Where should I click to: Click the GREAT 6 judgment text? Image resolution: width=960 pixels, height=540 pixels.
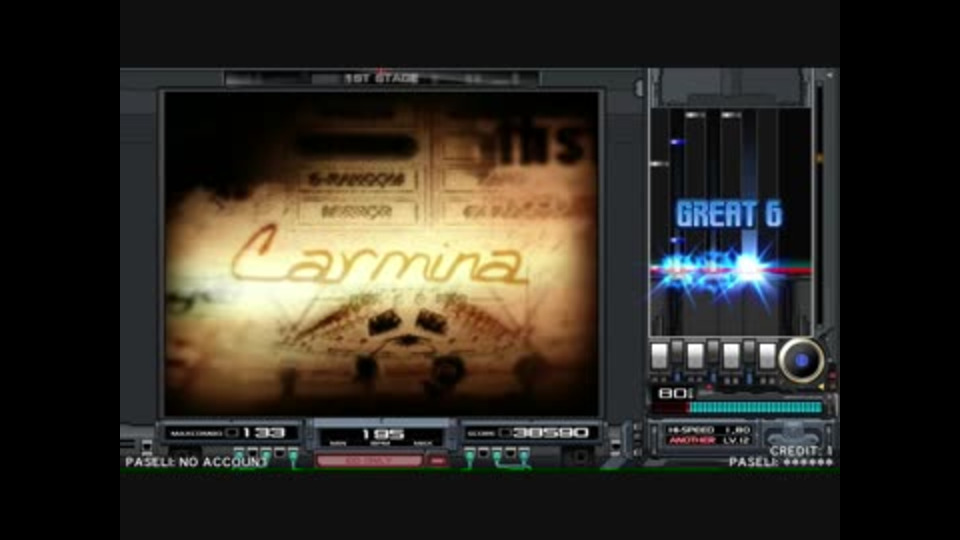point(729,214)
